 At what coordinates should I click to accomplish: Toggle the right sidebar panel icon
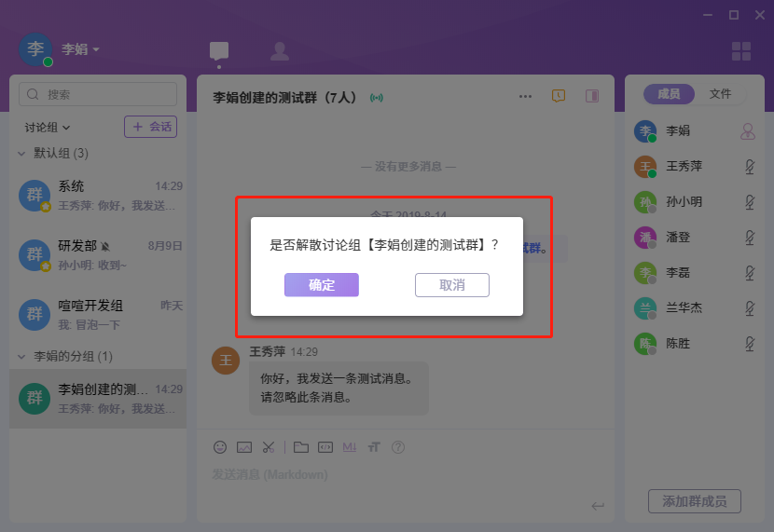591,96
